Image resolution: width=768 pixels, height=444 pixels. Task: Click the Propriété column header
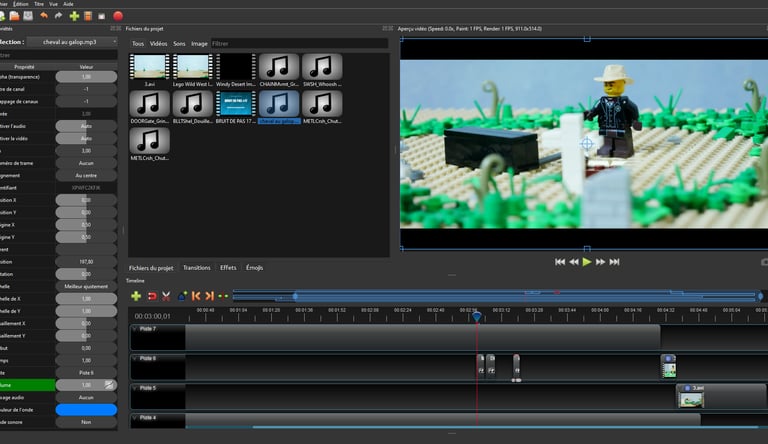point(24,67)
